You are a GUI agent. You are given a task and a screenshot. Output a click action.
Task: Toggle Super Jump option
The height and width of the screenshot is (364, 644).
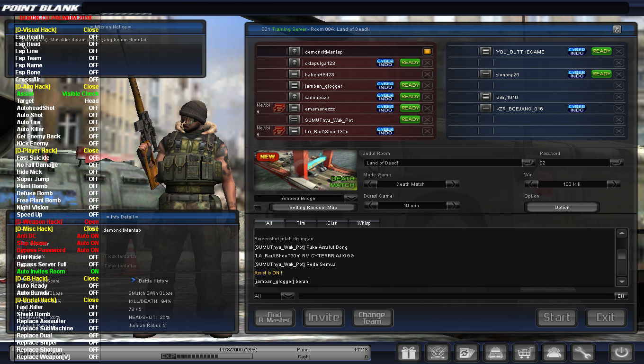(58, 179)
